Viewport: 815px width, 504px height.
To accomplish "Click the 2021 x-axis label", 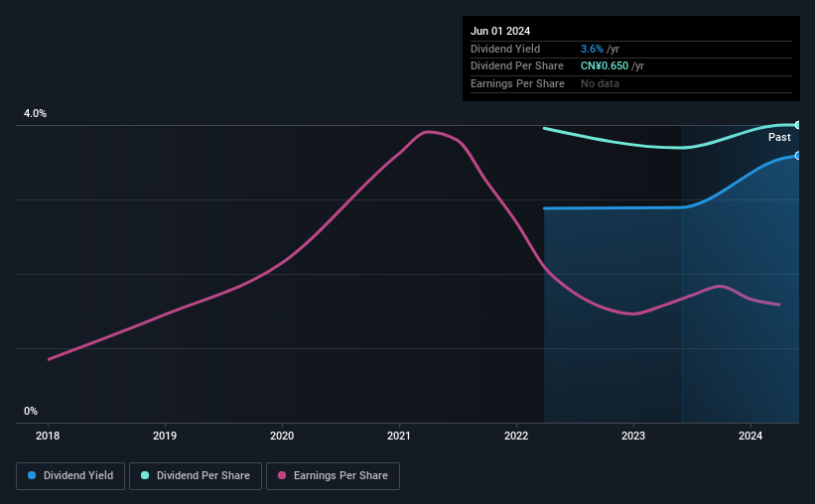I will click(399, 436).
